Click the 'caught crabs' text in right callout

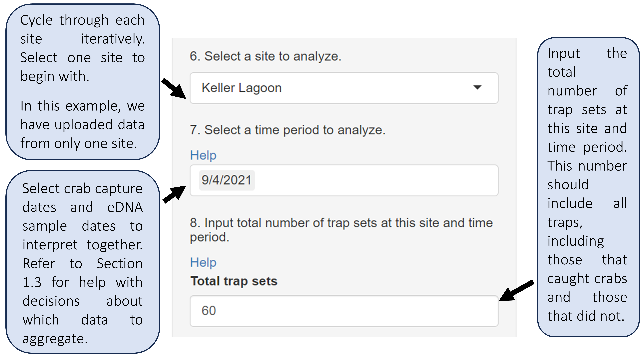pos(587,279)
